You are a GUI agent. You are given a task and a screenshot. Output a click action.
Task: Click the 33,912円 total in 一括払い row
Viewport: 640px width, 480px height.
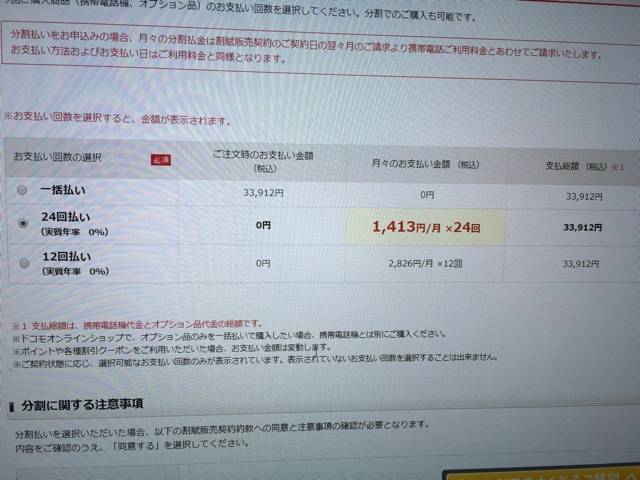[584, 196]
